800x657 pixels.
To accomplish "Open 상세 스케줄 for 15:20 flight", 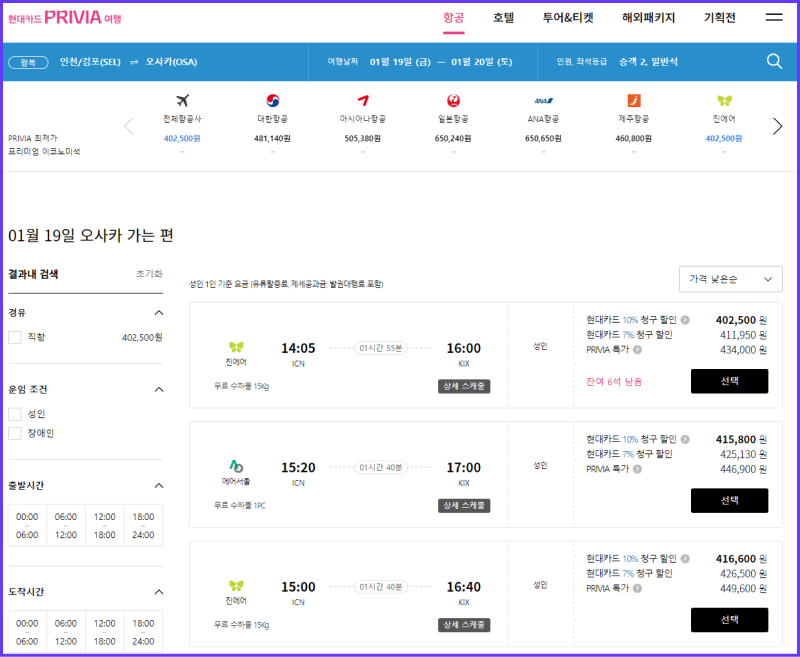I will (464, 506).
